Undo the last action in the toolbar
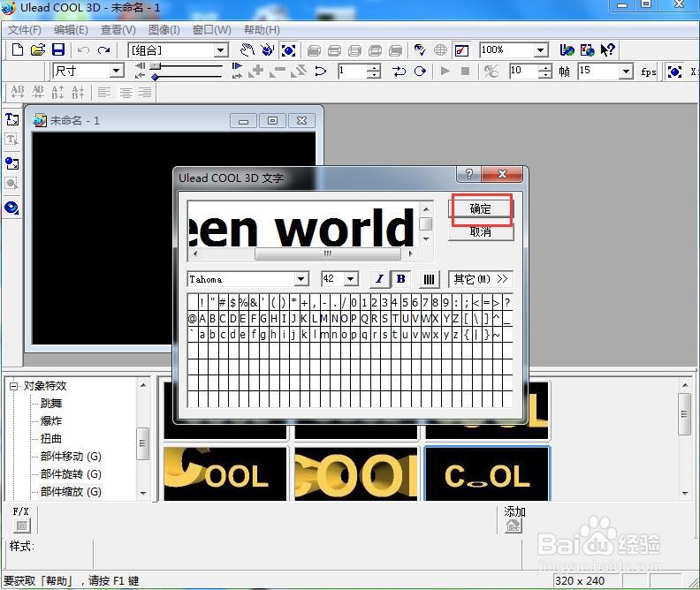Screen dimensions: 700x590 [x=83, y=50]
